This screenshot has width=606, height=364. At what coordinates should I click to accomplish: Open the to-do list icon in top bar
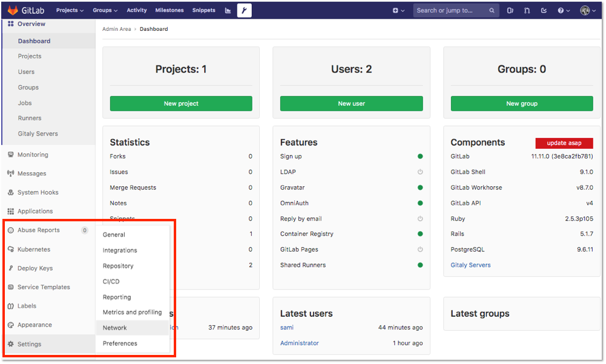544,10
